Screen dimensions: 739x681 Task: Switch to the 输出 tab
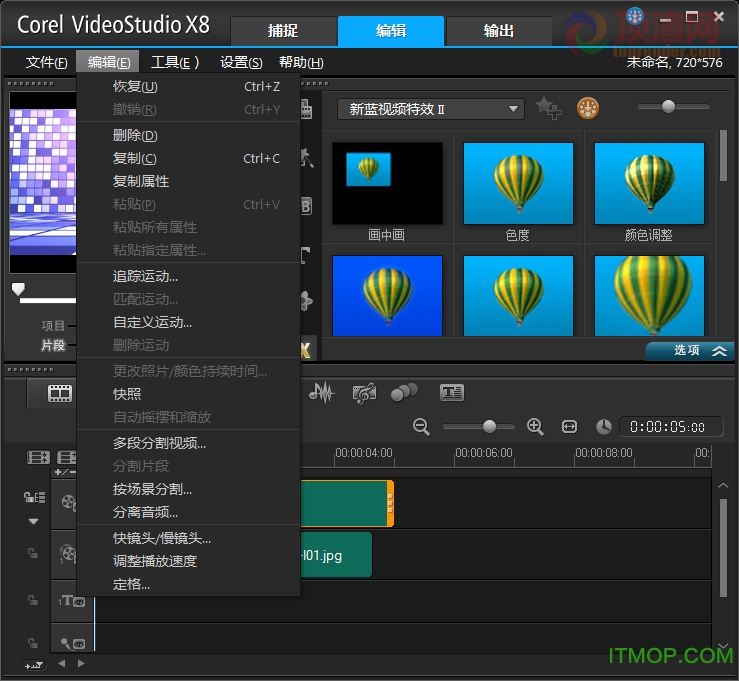[499, 31]
